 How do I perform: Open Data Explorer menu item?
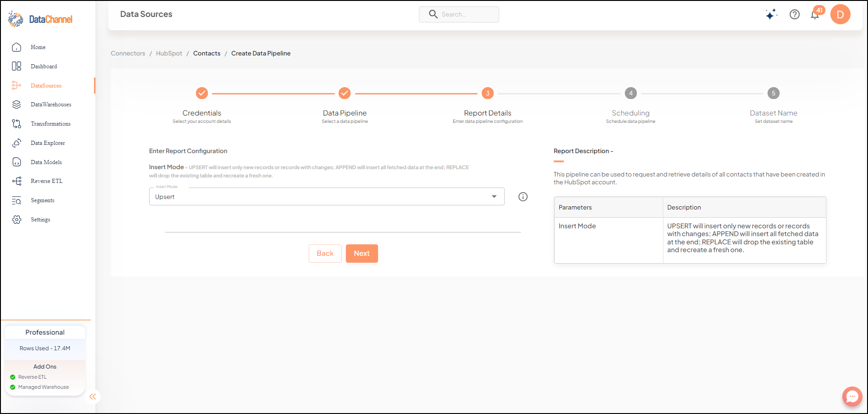(x=48, y=143)
